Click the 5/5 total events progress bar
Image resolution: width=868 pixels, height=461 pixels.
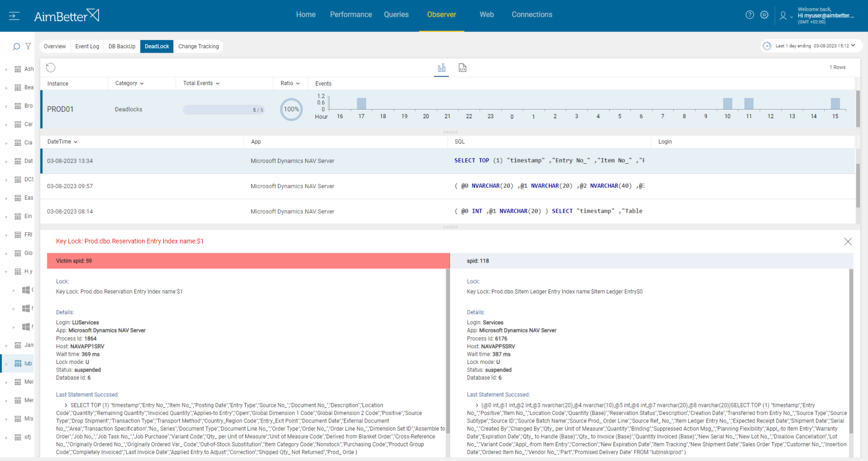point(224,110)
